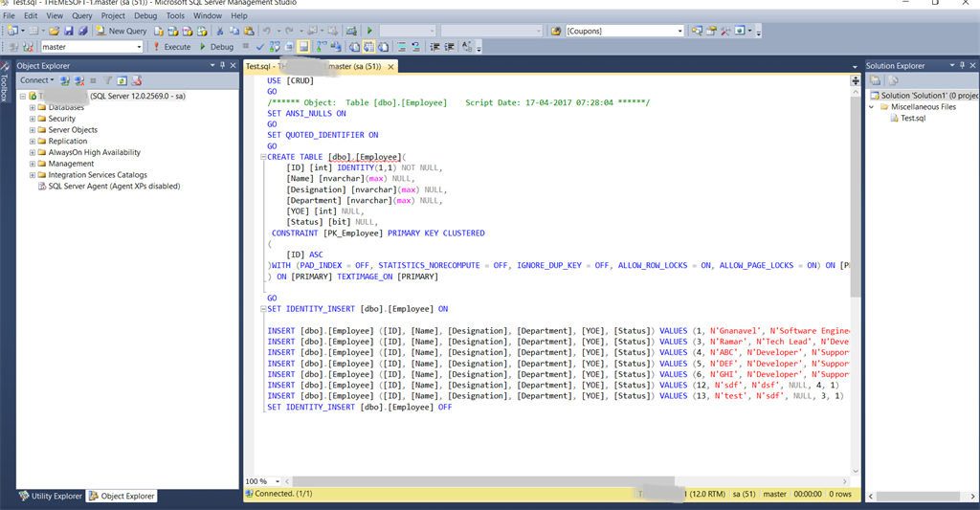This screenshot has height=510, width=980.
Task: Click the Open File folder icon
Action: pos(56,31)
